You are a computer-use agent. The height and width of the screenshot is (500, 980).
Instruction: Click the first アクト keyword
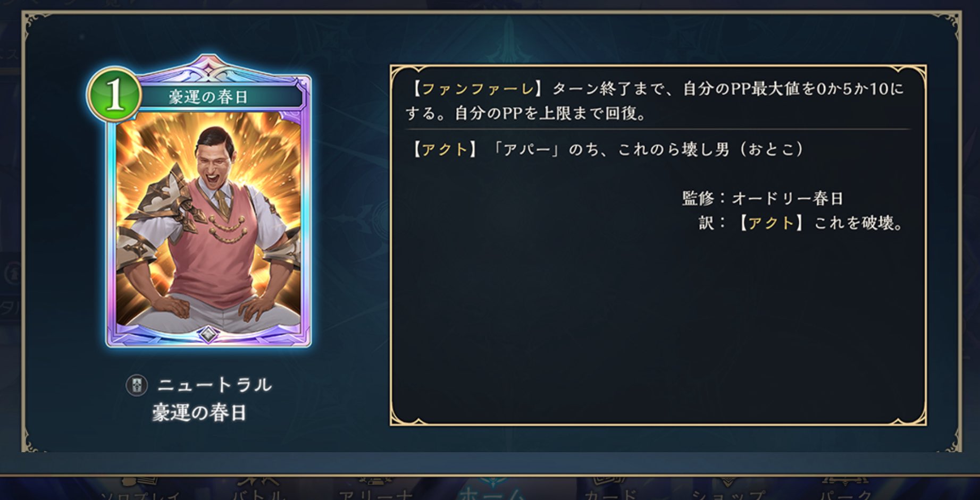click(444, 149)
